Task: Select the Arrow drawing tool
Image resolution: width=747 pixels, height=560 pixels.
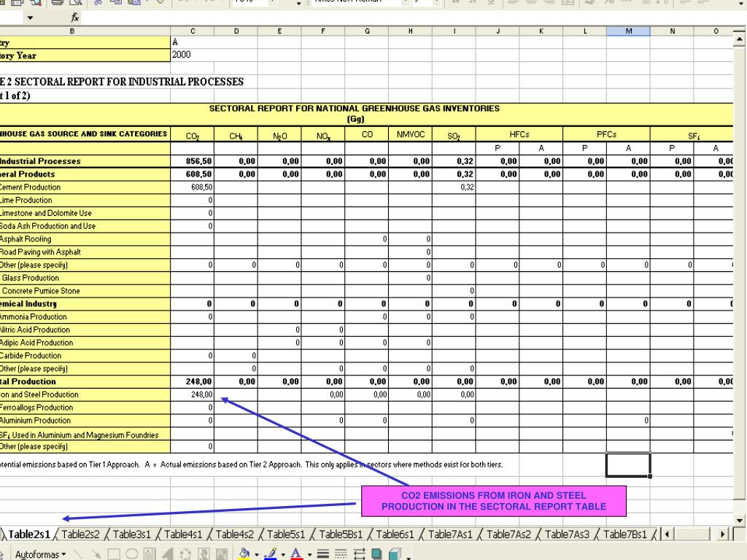Action: pyautogui.click(x=97, y=554)
